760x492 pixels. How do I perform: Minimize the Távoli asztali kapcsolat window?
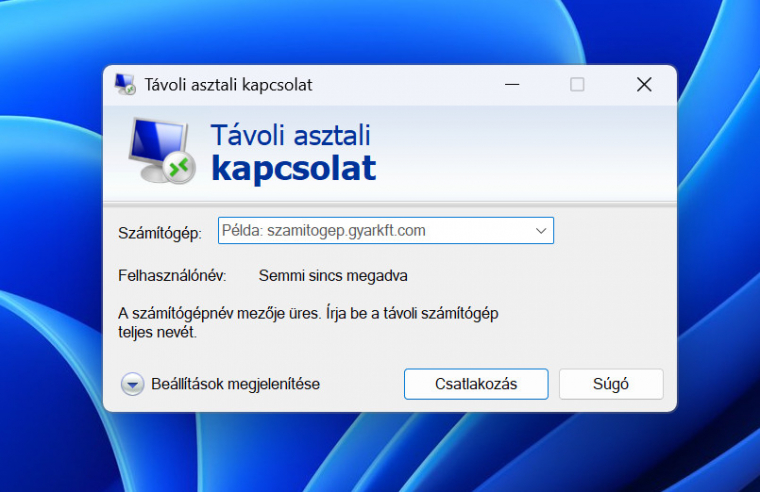point(510,85)
